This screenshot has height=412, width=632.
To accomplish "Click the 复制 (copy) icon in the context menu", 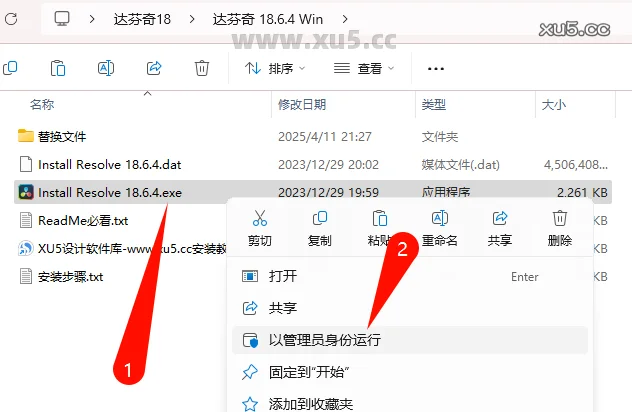I will (x=320, y=218).
